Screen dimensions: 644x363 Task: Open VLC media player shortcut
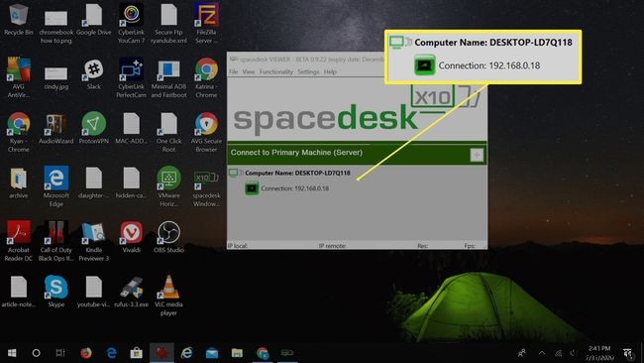click(168, 296)
